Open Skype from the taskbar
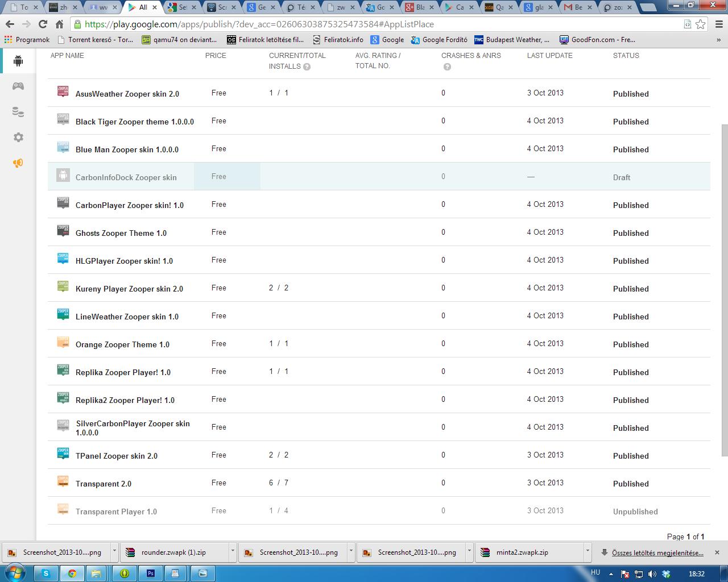This screenshot has height=582, width=728. 45,573
